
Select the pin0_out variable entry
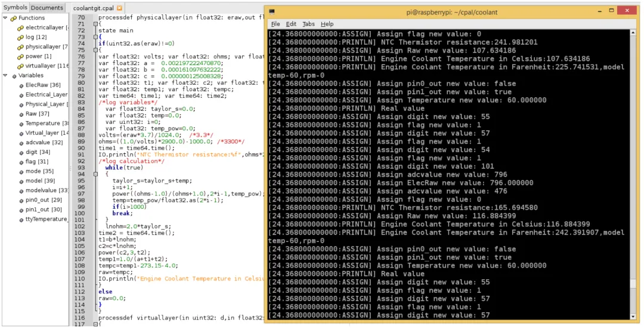tap(40, 200)
